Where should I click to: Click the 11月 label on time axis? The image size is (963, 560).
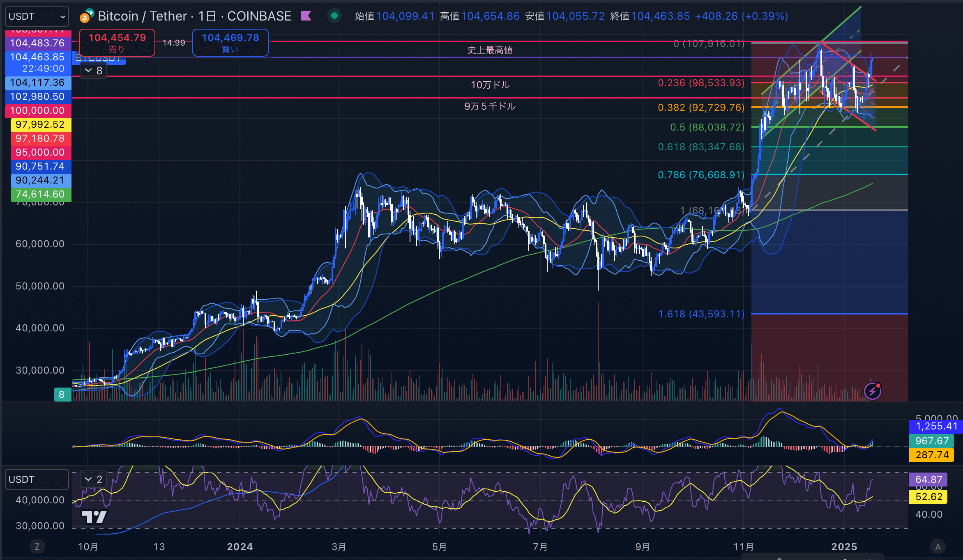(744, 547)
